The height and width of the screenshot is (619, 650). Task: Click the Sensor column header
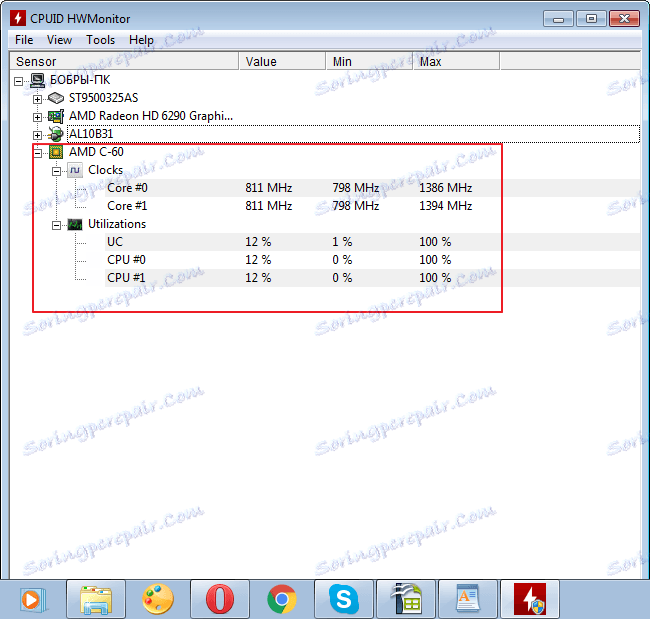[124, 61]
